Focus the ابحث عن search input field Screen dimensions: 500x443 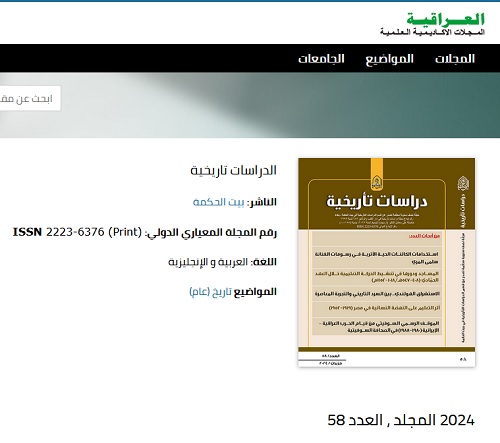pyautogui.click(x=30, y=98)
